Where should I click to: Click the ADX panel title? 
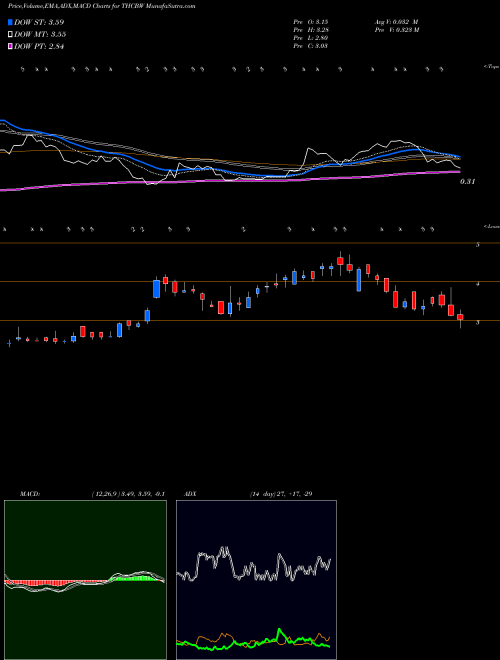pyautogui.click(x=190, y=494)
